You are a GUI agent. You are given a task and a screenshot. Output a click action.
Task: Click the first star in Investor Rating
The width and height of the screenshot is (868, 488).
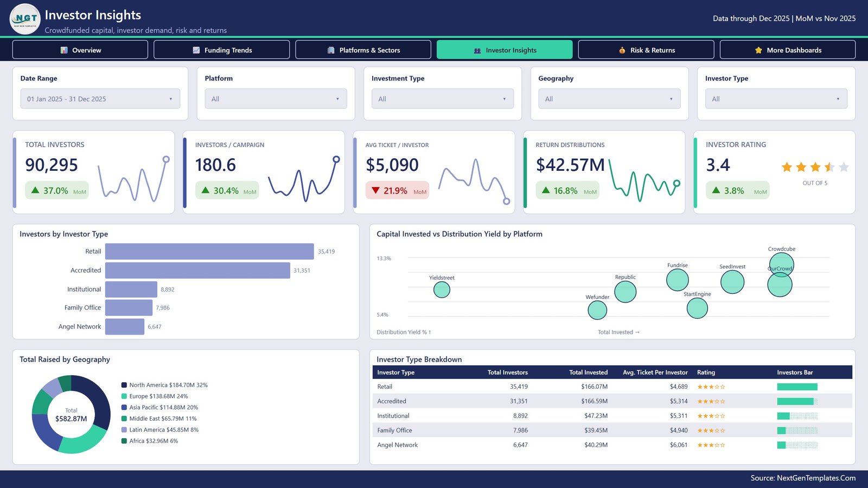coord(787,167)
